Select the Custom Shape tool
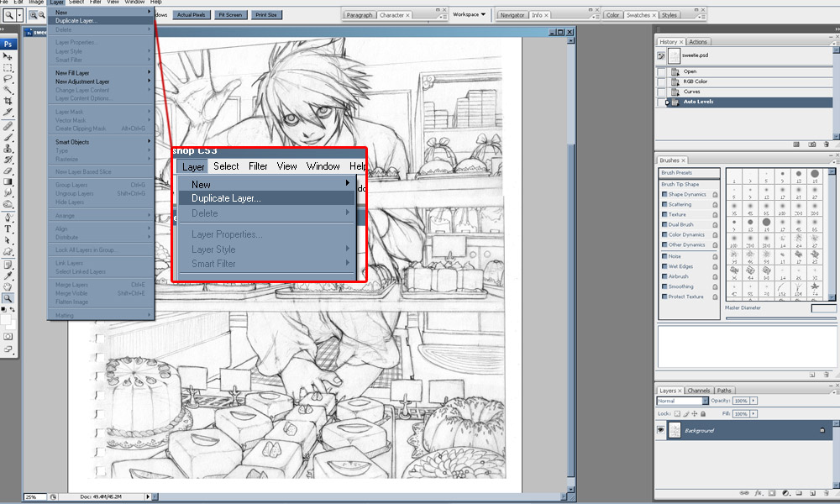840x504 pixels. (x=8, y=252)
